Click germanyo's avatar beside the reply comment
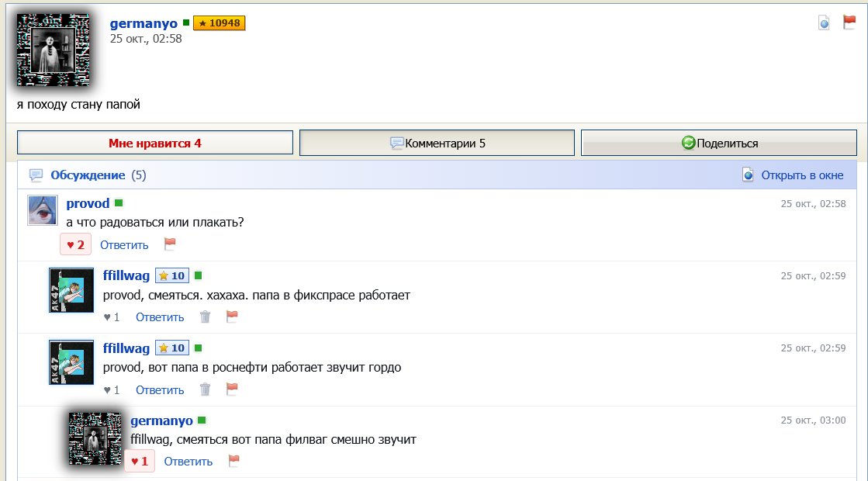 (x=95, y=438)
